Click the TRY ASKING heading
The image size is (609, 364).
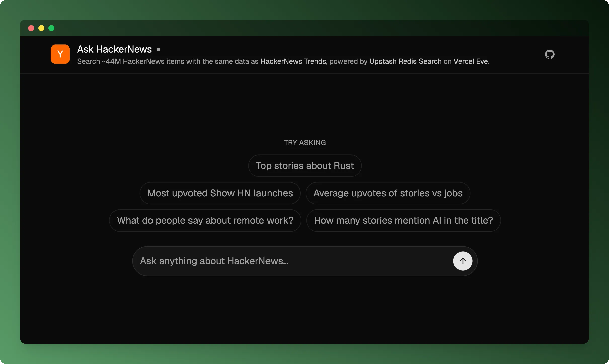(305, 143)
